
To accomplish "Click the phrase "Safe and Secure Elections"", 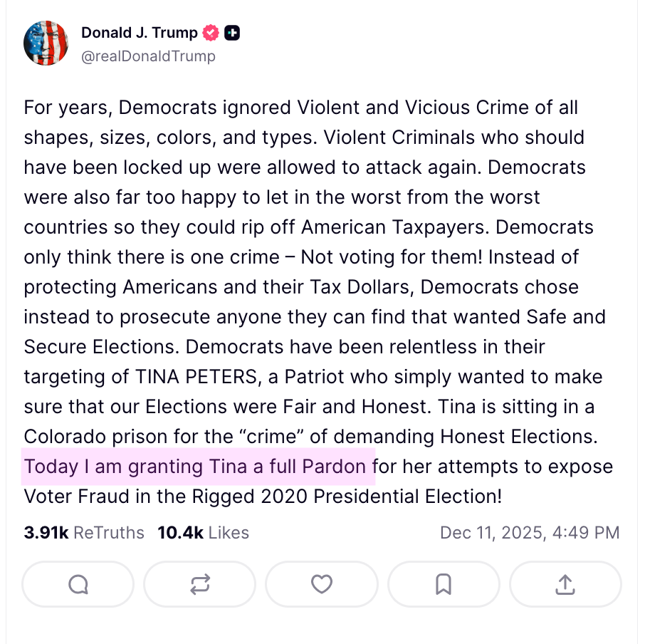I will click(x=555, y=317).
